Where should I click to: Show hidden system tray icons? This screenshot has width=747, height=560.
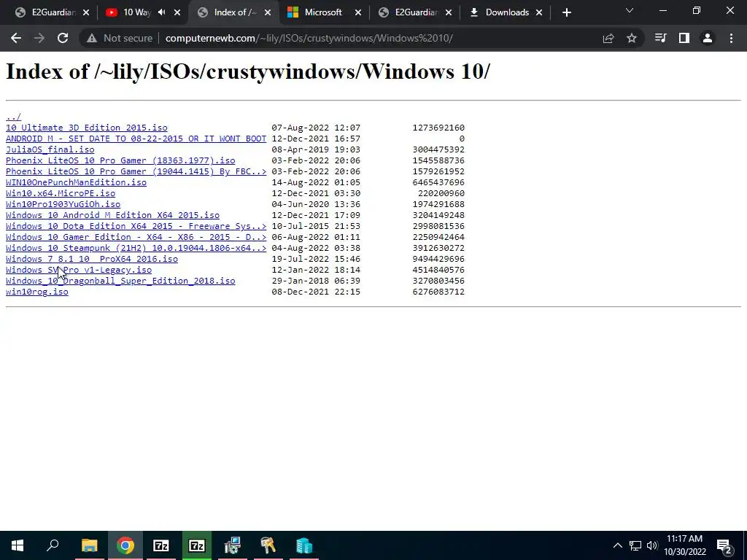(x=617, y=545)
